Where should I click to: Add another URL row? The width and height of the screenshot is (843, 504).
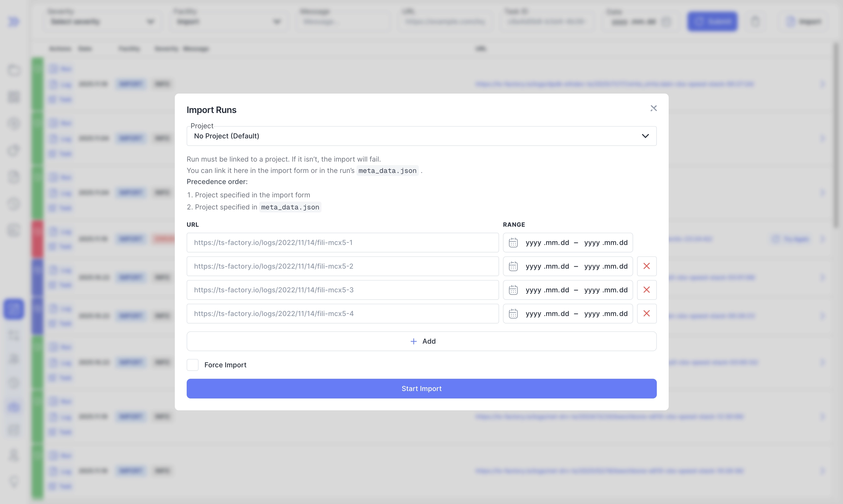[x=421, y=341]
